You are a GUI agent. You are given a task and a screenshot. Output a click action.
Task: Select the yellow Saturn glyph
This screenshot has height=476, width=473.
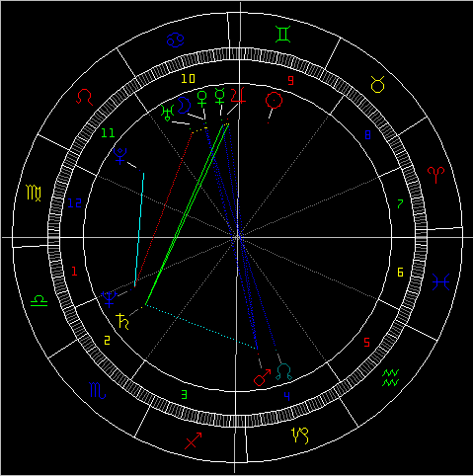point(122,321)
